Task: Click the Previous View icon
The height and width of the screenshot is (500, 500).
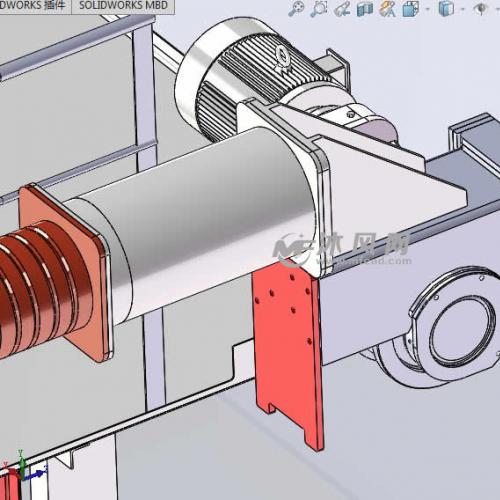Action: click(x=342, y=9)
